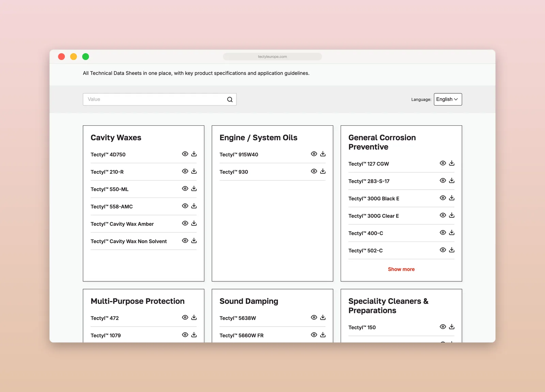This screenshot has height=392, width=545.
Task: Select the Tectyl 4D750 product name
Action: pos(108,155)
